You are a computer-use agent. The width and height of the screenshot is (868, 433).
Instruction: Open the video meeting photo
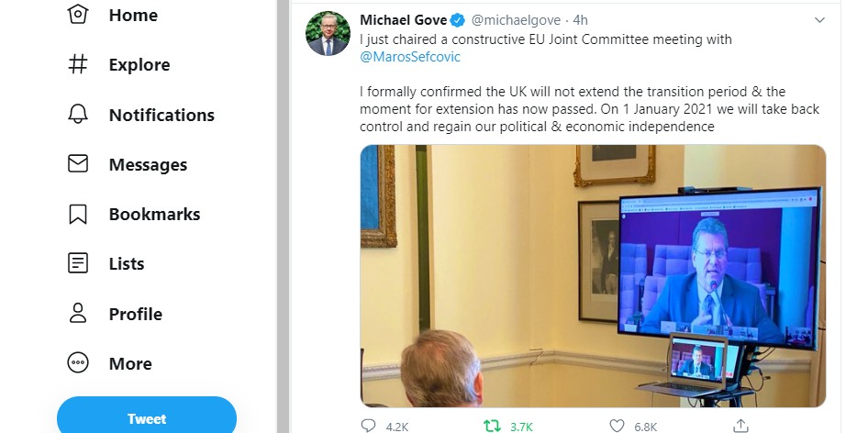(593, 275)
